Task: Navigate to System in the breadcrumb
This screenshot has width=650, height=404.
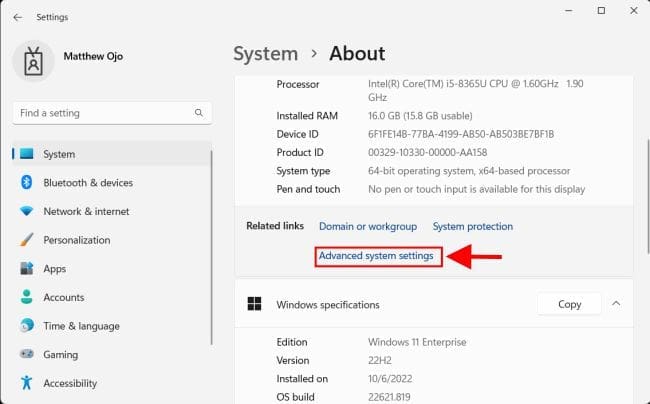Action: 265,54
